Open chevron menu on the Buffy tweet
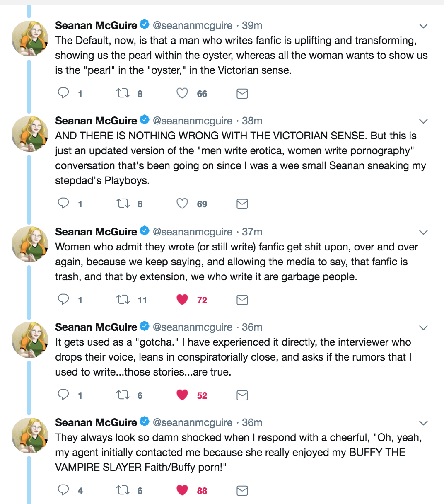This screenshot has height=504, width=444. pos(423,423)
